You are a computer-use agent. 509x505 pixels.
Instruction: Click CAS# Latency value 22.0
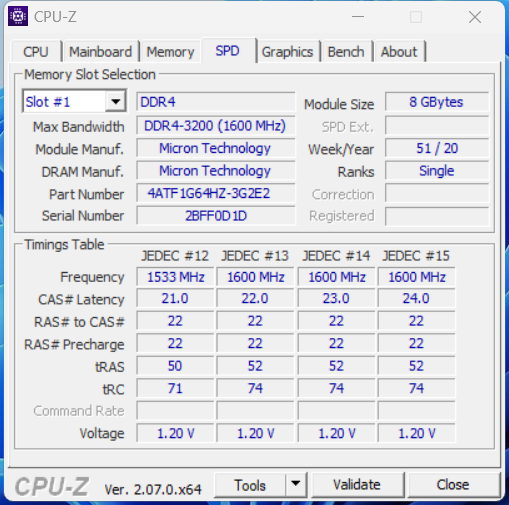coord(255,299)
